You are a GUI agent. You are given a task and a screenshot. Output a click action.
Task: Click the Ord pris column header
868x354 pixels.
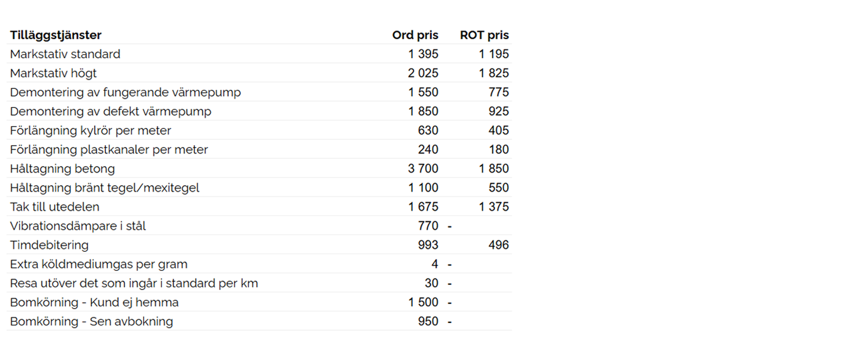[x=415, y=35]
